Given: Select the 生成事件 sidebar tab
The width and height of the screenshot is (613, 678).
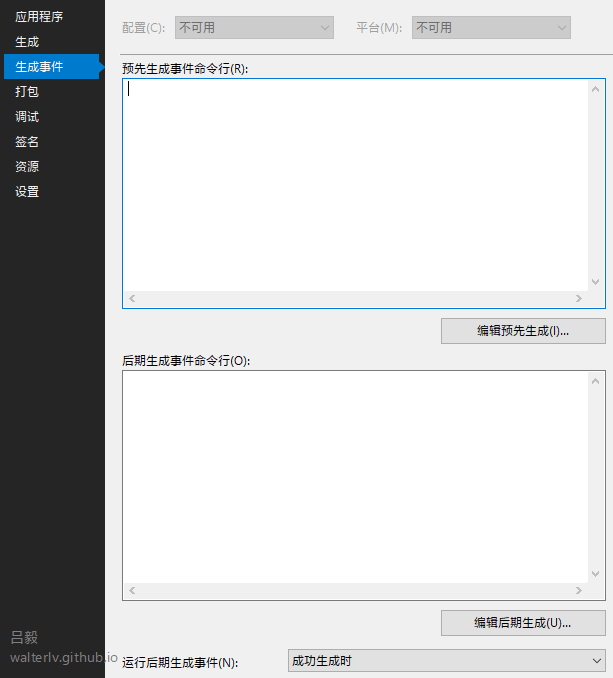Looking at the screenshot, I should (40, 67).
